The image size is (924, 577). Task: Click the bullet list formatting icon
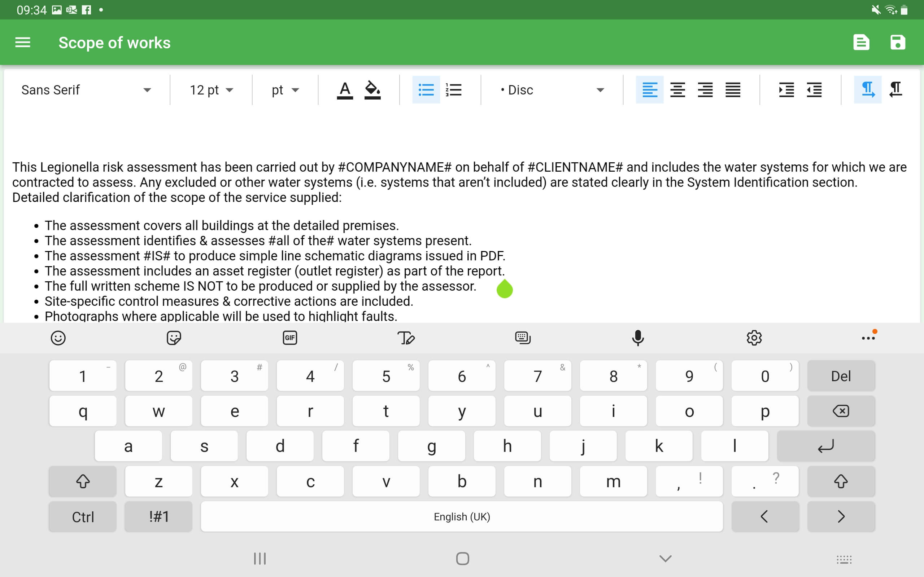click(x=426, y=89)
